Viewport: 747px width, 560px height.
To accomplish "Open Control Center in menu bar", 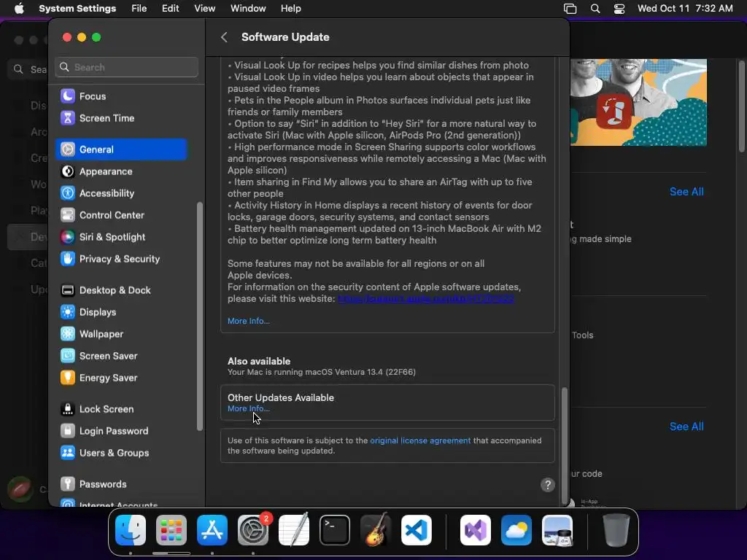I will click(x=619, y=9).
